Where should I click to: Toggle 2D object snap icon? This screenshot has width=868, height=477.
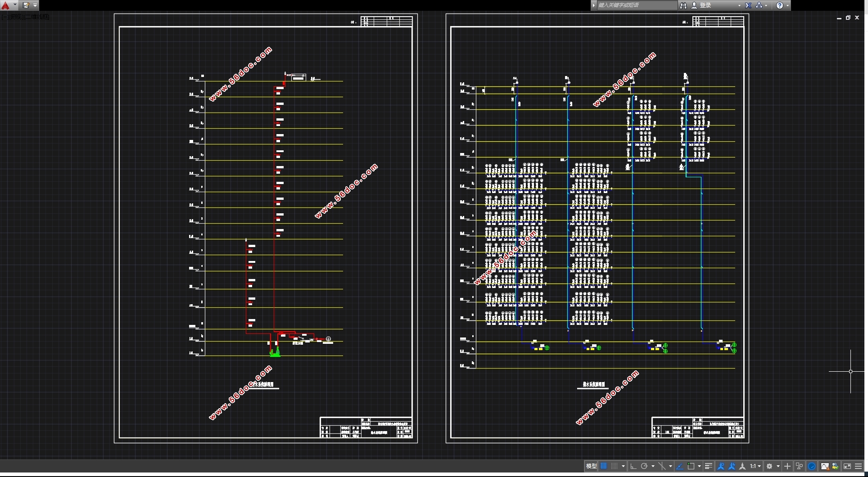691,466
